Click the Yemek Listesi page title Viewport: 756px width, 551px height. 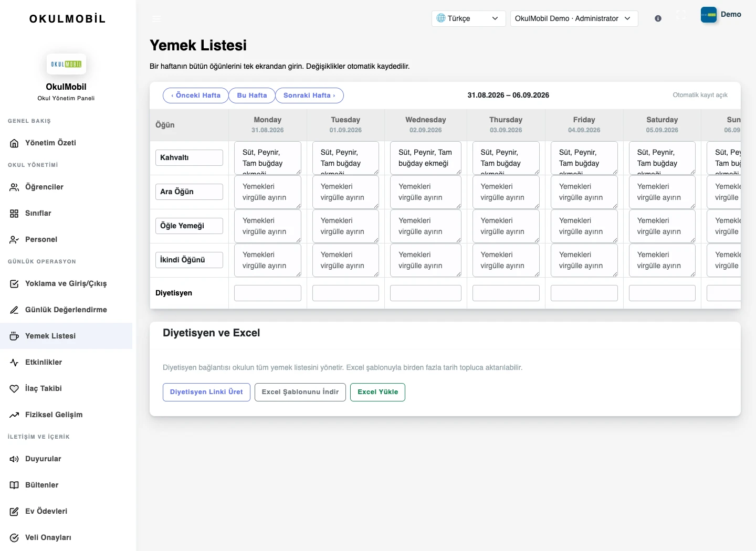click(198, 45)
